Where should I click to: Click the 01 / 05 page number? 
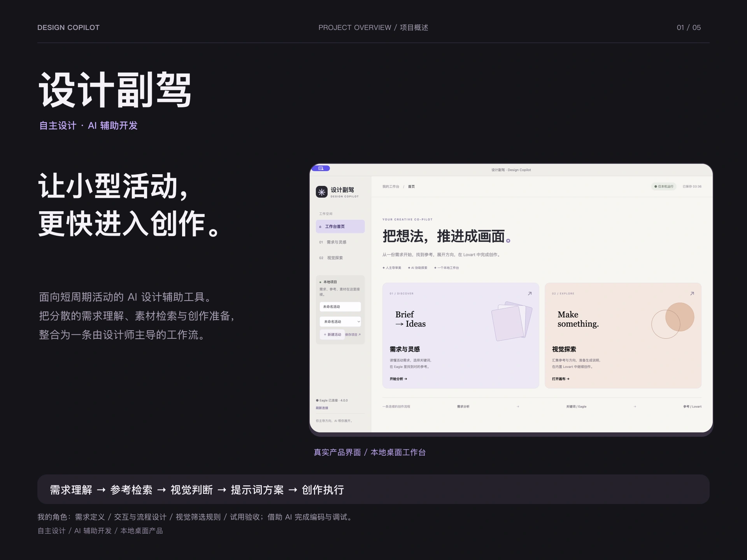pos(689,28)
